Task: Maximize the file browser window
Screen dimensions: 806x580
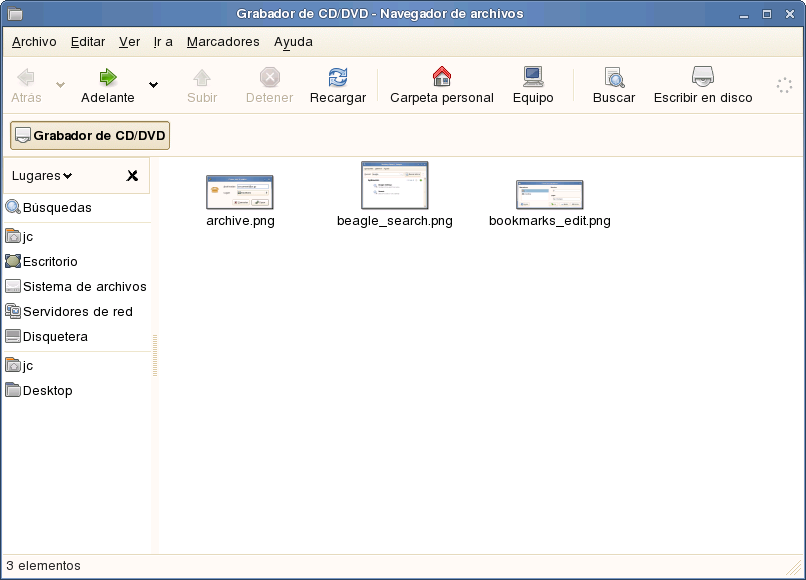Action: click(766, 14)
